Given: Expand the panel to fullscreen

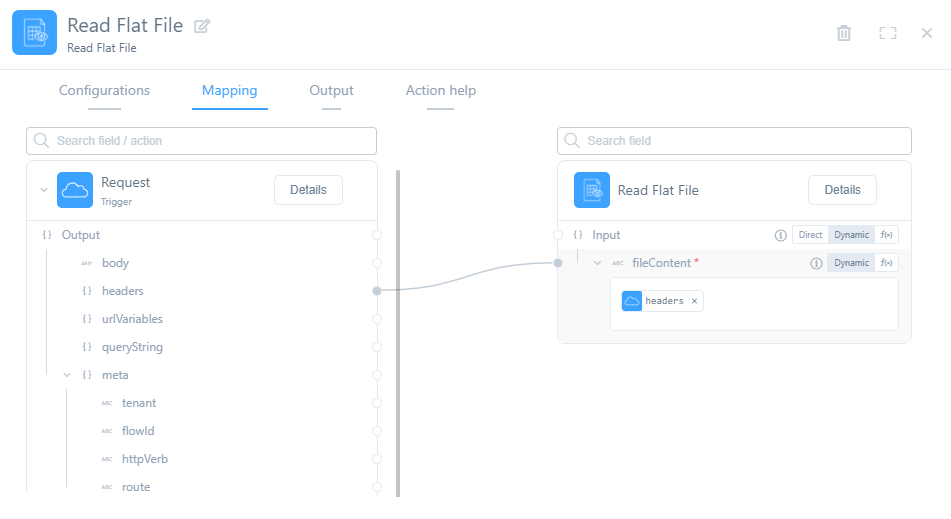Looking at the screenshot, I should 887,33.
